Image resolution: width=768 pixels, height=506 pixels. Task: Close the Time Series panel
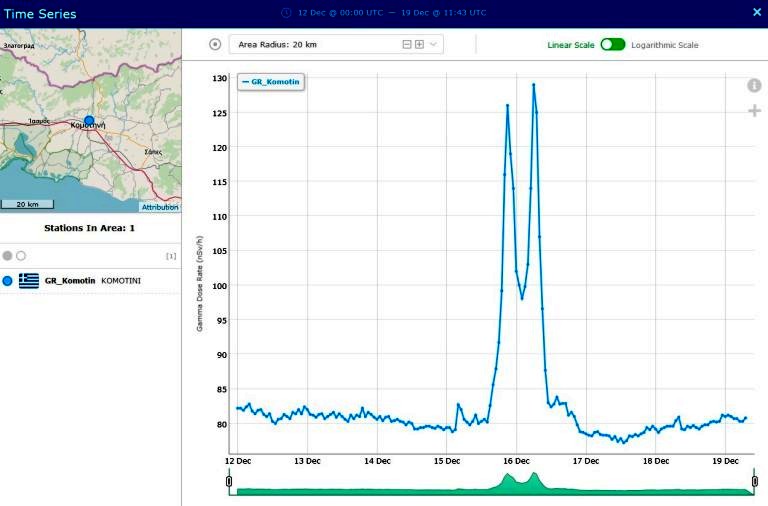point(756,12)
